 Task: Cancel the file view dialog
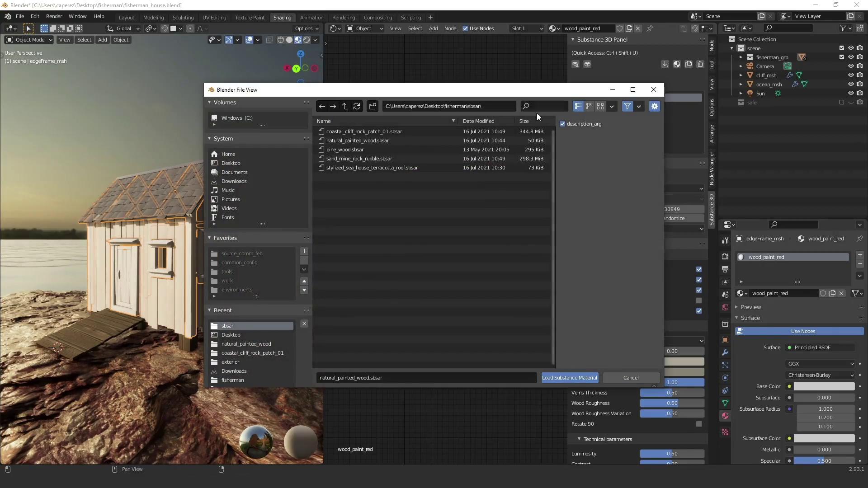(x=631, y=378)
